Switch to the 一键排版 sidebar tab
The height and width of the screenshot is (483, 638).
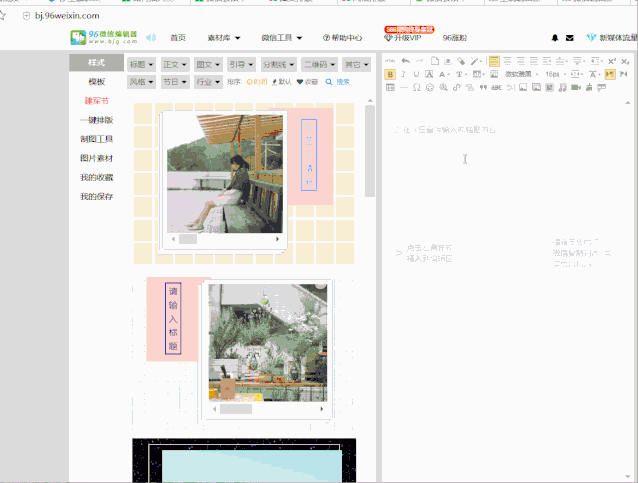(x=96, y=120)
